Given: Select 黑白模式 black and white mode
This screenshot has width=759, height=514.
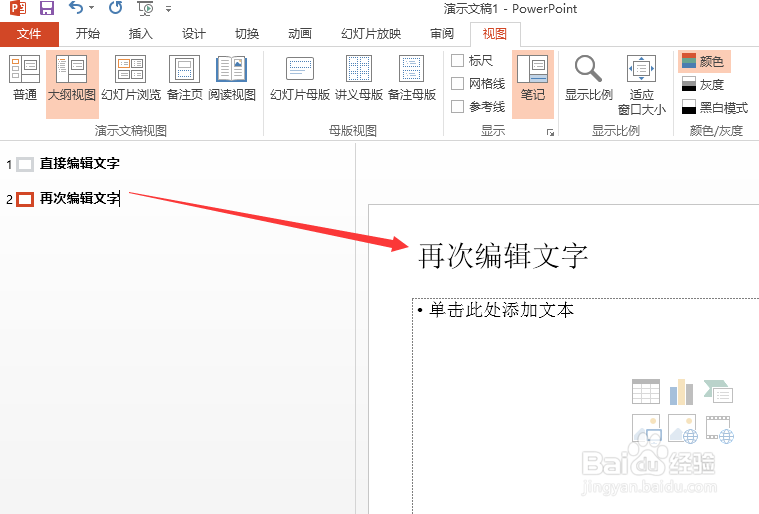Looking at the screenshot, I should tap(715, 107).
